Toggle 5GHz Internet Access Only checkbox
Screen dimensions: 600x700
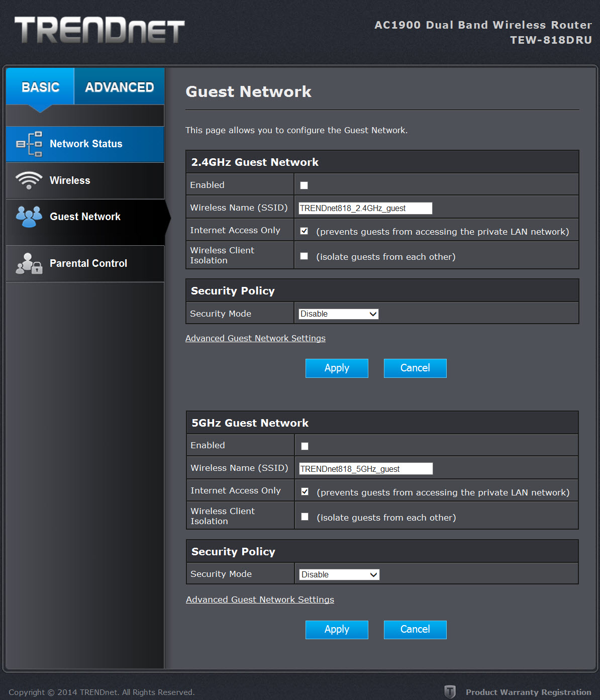[x=305, y=492]
